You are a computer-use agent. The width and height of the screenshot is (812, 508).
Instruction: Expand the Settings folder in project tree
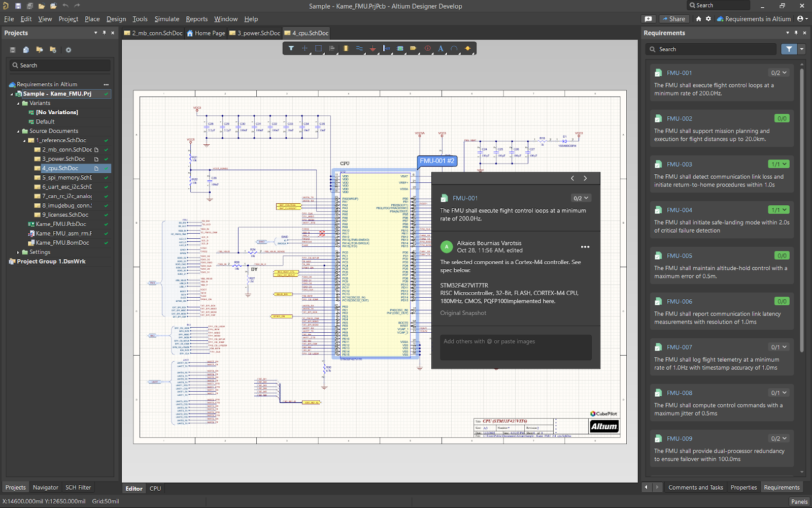point(18,252)
